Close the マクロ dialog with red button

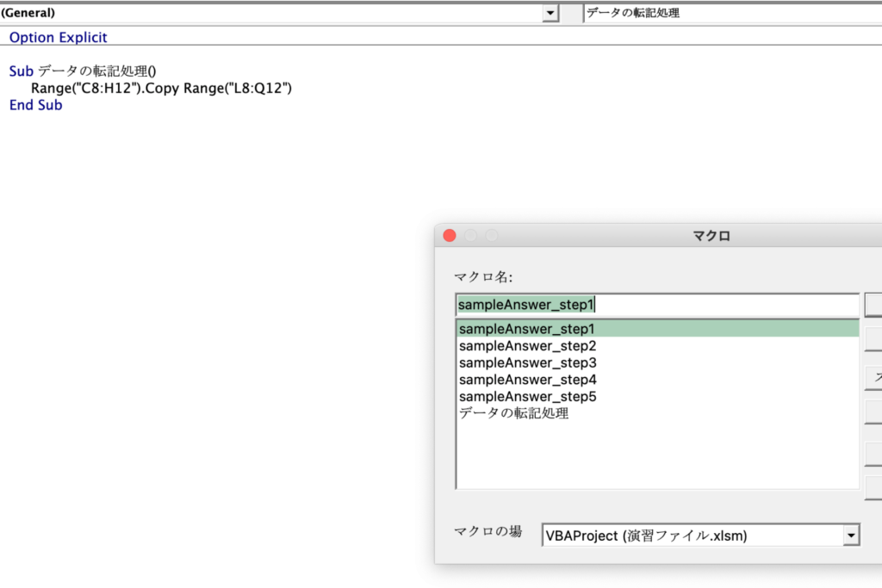(x=449, y=236)
